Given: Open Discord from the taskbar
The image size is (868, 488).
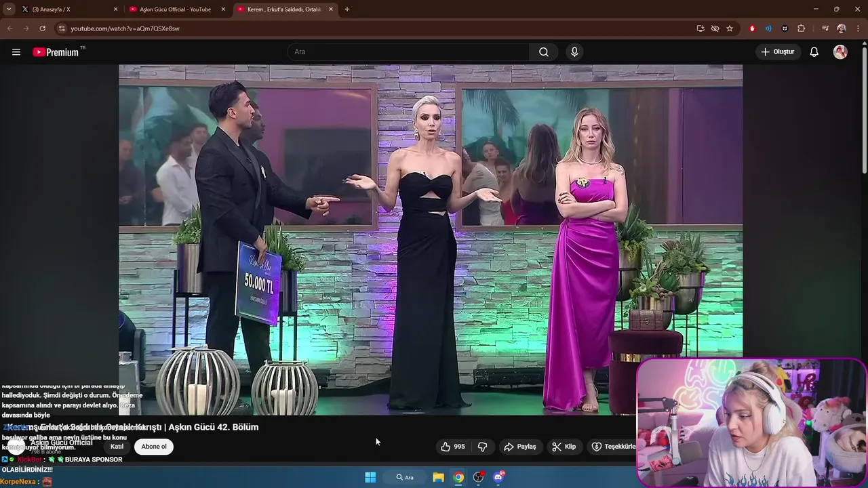Looking at the screenshot, I should (499, 477).
